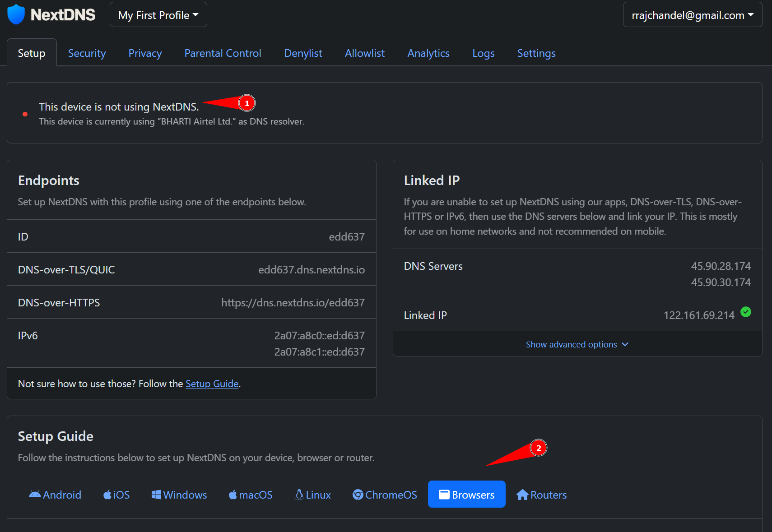Open the Routers house icon guide
This screenshot has width=772, height=532.
522,495
